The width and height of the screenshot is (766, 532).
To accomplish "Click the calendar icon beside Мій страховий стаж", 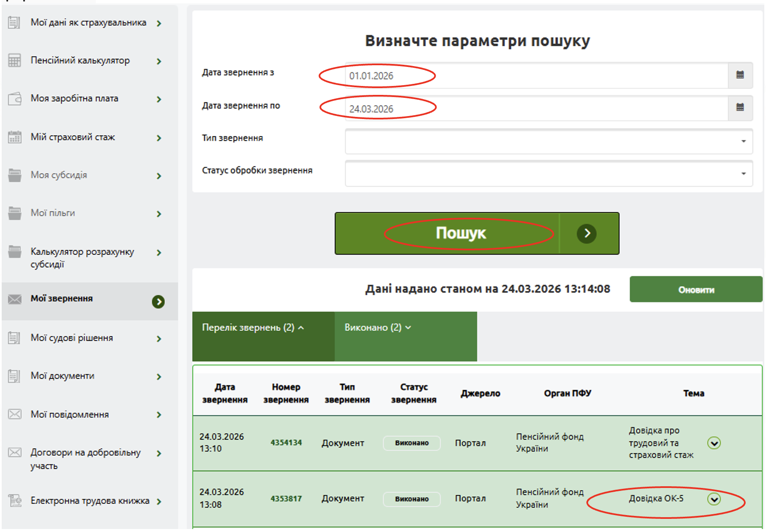I will (14, 137).
